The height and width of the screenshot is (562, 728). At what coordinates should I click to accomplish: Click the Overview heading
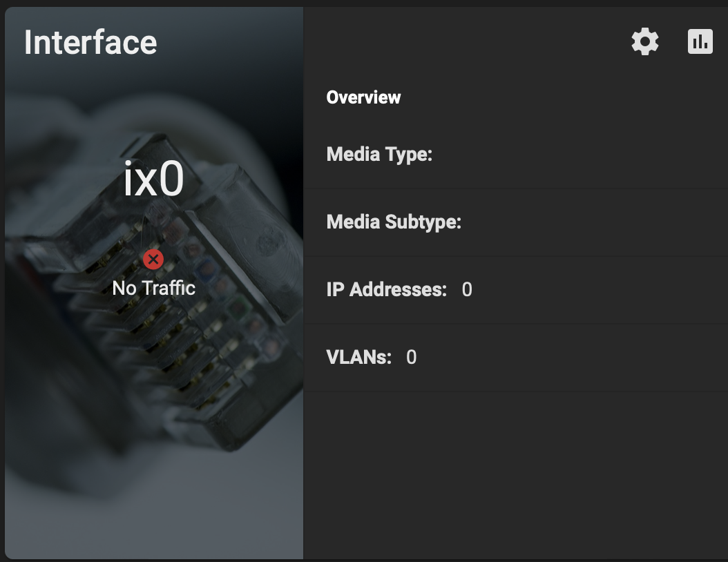click(363, 97)
